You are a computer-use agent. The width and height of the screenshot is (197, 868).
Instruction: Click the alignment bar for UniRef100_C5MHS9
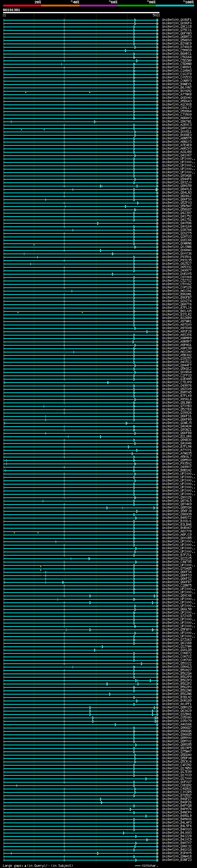tap(81, 50)
